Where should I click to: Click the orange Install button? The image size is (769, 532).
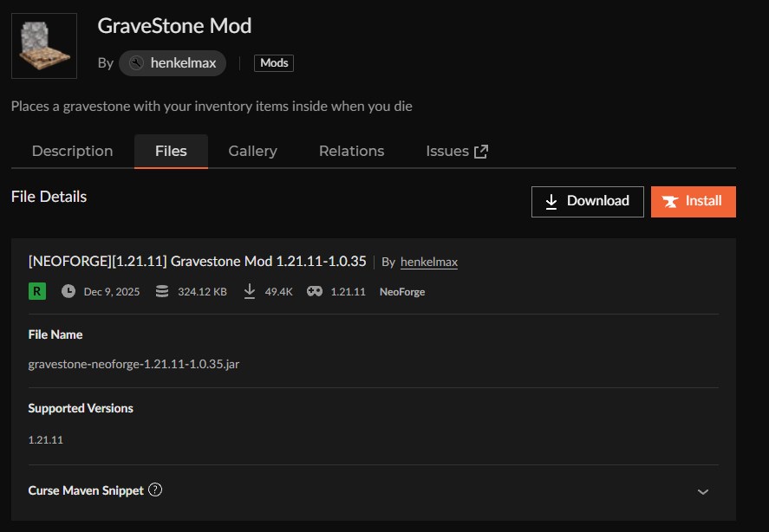click(693, 201)
